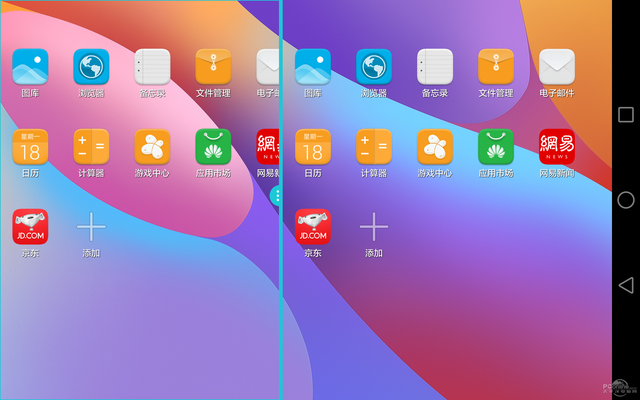
Task: Open File Manager (文件管理) in right panel
Action: pos(496,67)
